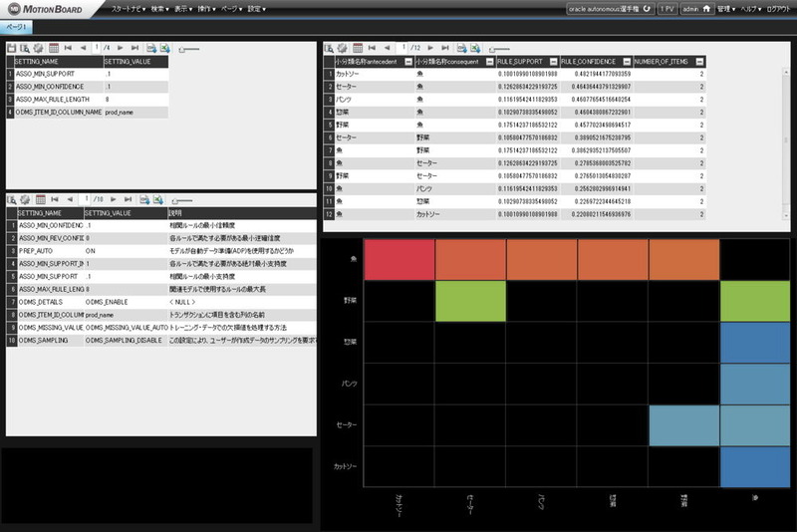Go to first row of the 12-row rules table
The width and height of the screenshot is (797, 532).
tap(372, 48)
